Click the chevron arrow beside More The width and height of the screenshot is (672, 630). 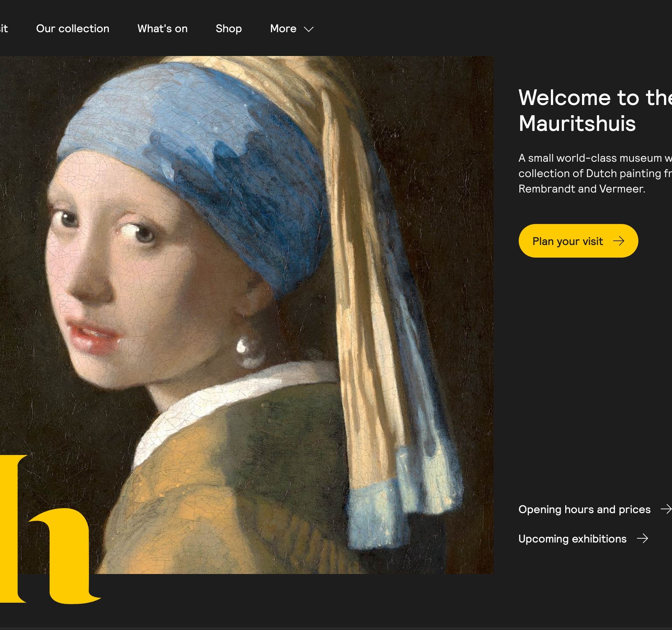308,29
